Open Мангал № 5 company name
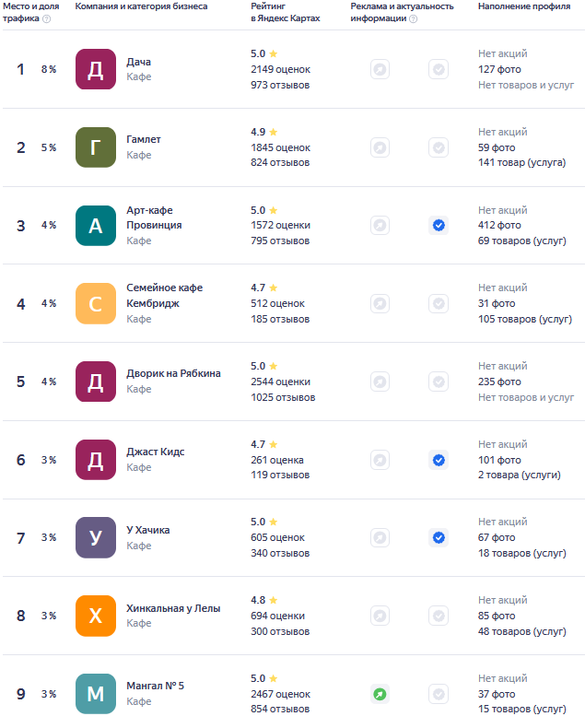 pyautogui.click(x=155, y=686)
